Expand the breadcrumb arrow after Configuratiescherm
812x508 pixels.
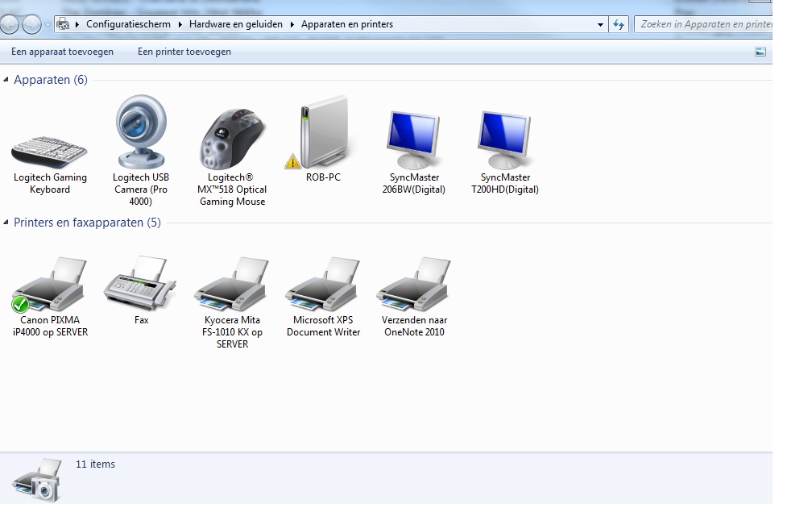click(x=180, y=24)
